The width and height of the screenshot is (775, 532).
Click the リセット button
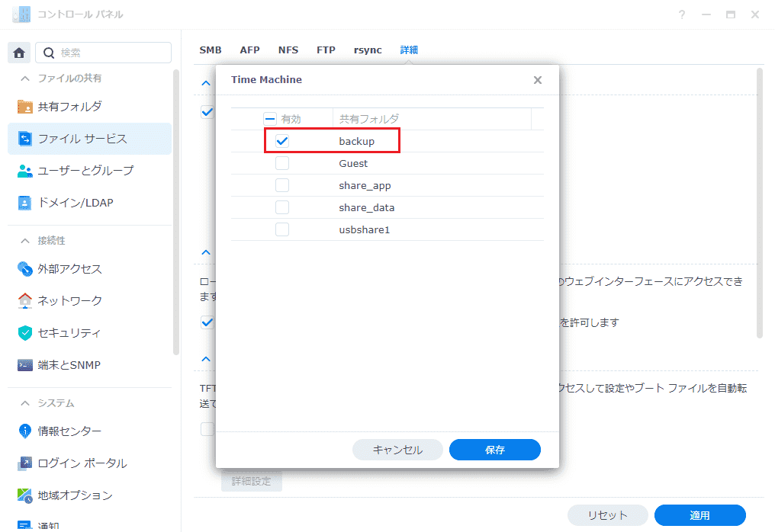tap(607, 515)
